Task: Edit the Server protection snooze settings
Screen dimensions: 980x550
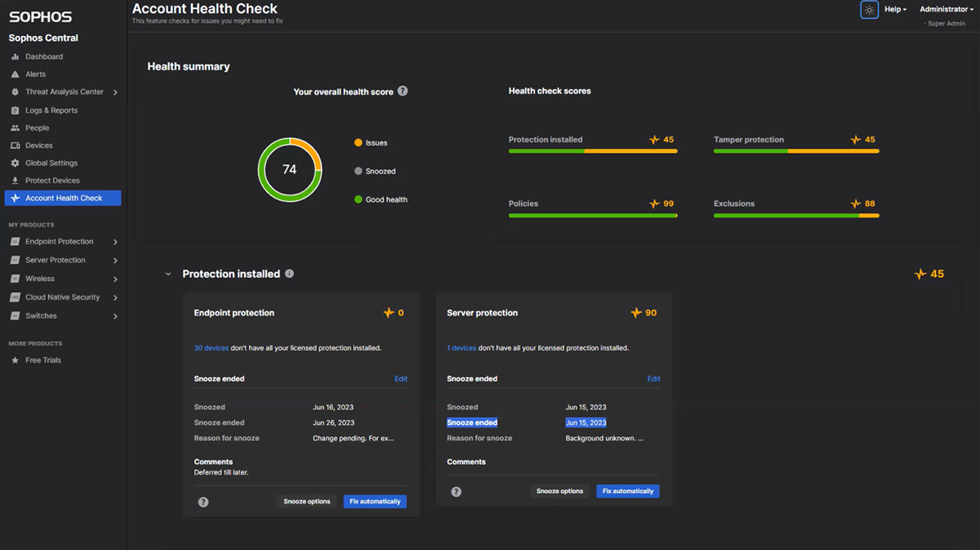Action: pos(653,378)
